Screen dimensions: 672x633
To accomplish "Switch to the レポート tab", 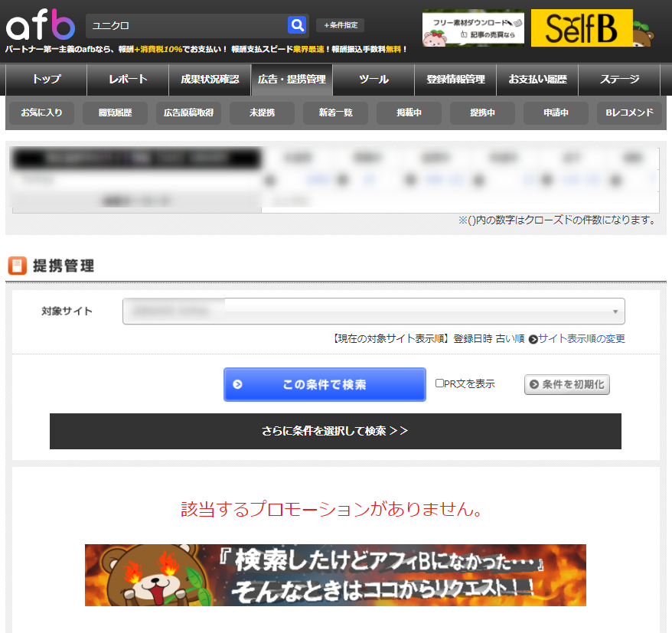I will pyautogui.click(x=127, y=80).
